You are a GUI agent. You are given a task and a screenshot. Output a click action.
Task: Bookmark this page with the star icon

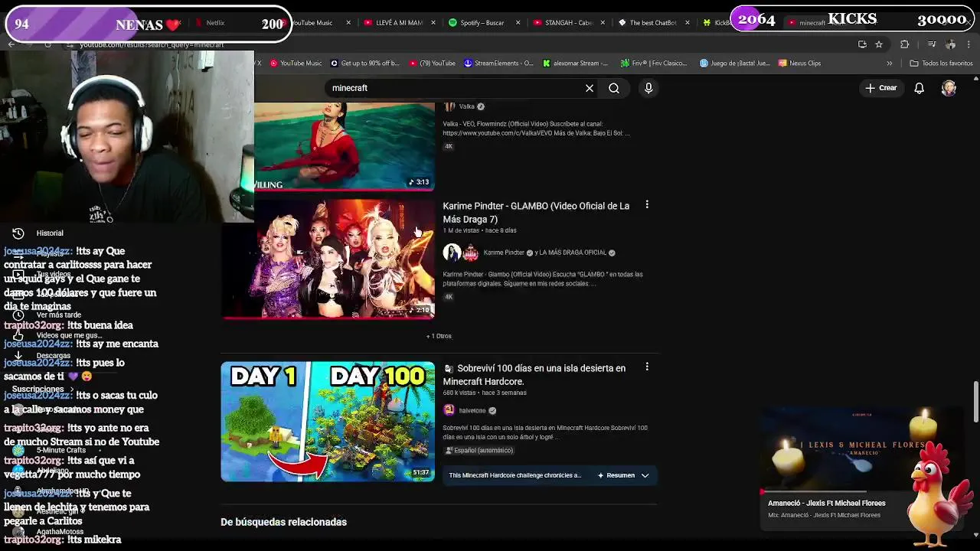(879, 44)
